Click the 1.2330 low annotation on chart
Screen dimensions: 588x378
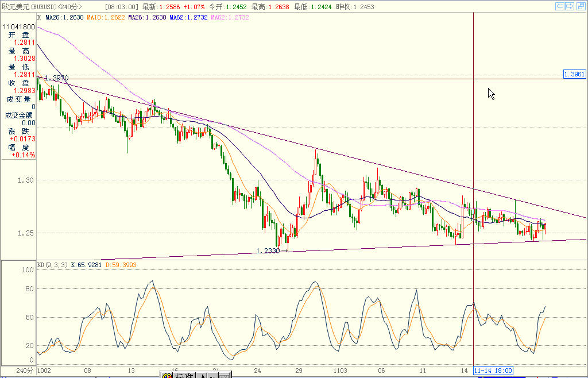[x=268, y=250]
